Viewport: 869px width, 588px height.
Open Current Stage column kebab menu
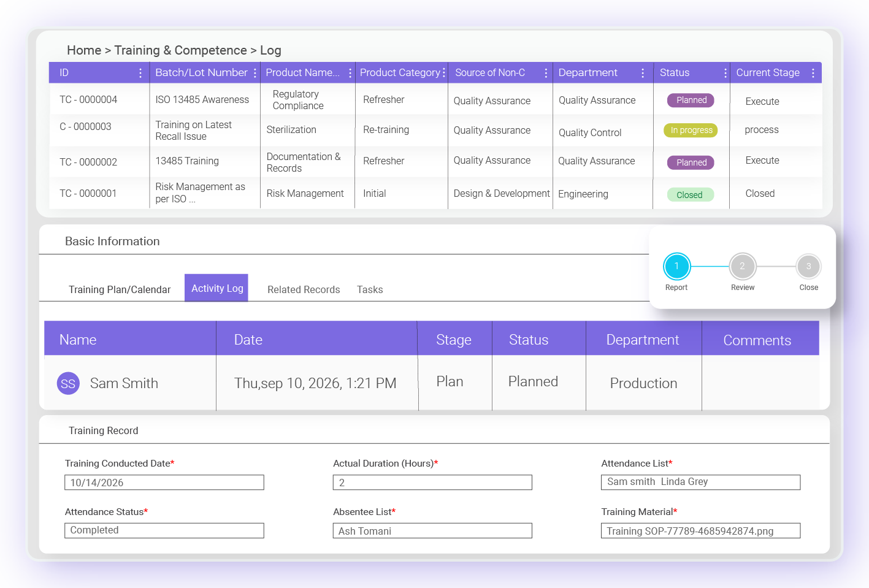point(813,73)
